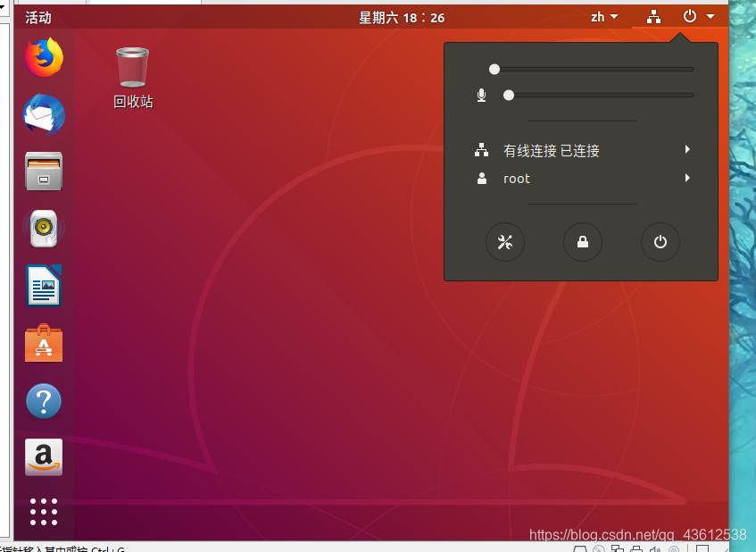Open Firefox from the dock
The height and width of the screenshot is (552, 756).
44,57
